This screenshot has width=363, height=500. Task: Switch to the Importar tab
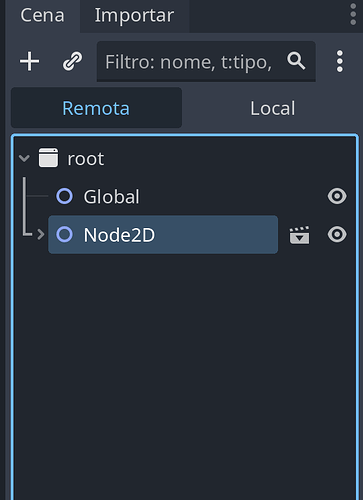point(134,16)
